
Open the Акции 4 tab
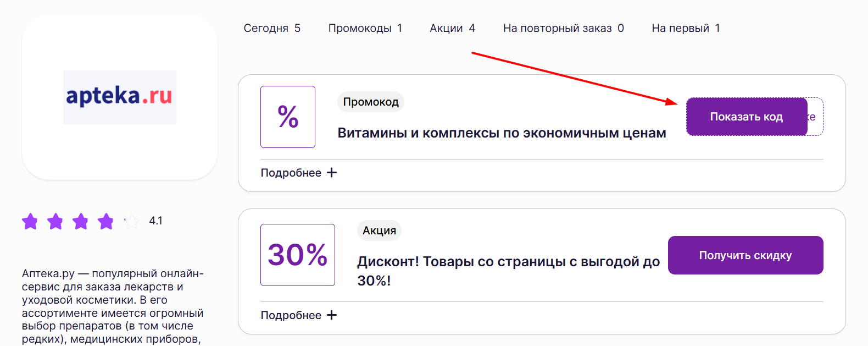452,28
